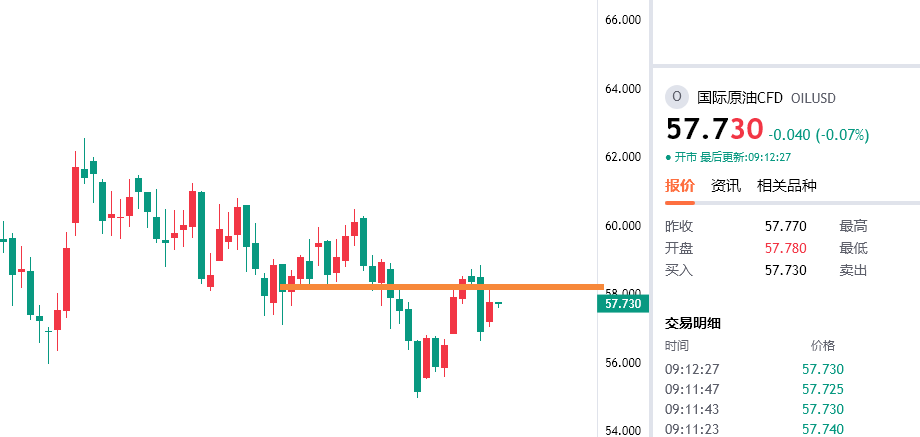Switch to the 报价 tab
The width and height of the screenshot is (920, 437).
680,185
